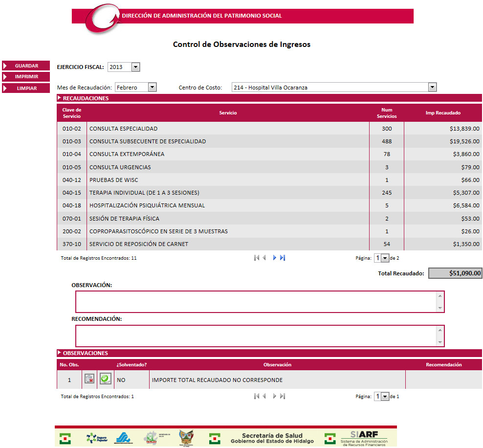Screen dimensions: 483x448
Task: Click the No. Obs. column header
Action: point(69,364)
